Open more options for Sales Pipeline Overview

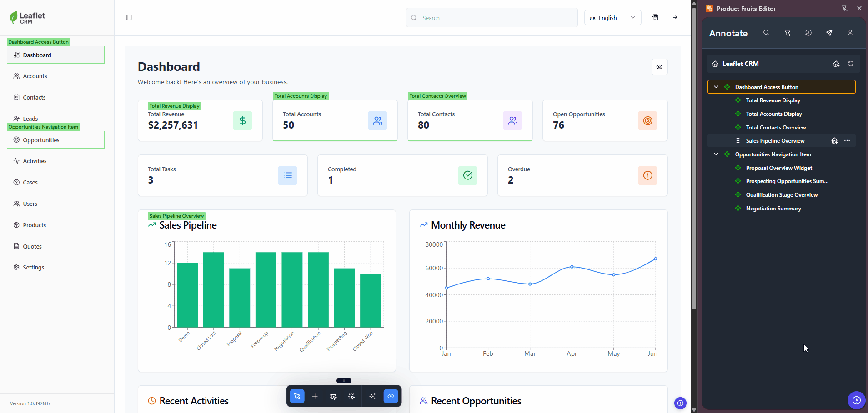(x=847, y=141)
